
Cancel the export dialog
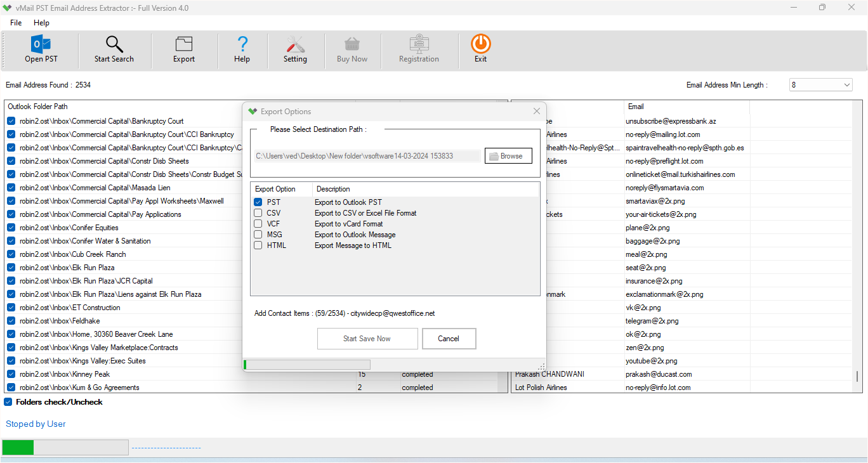[x=449, y=339]
